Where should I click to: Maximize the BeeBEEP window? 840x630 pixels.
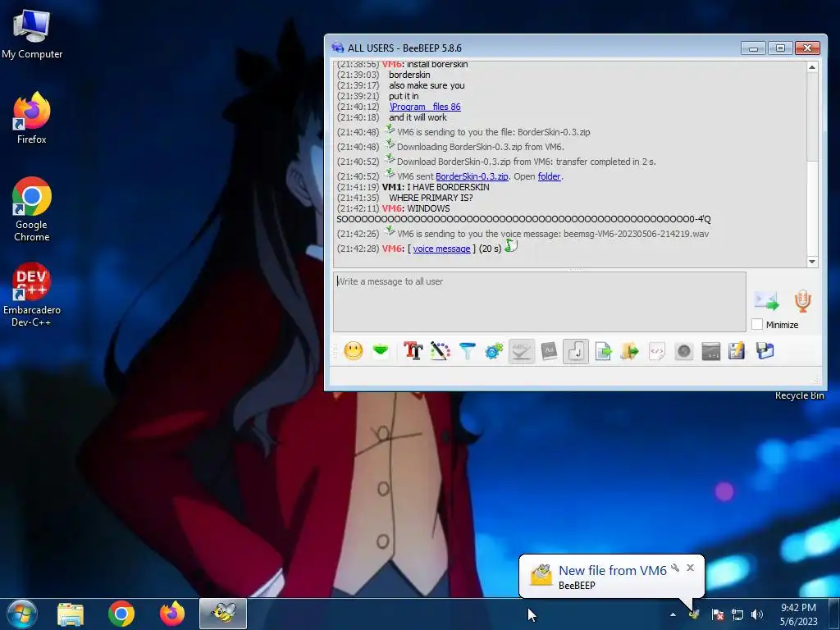[x=780, y=48]
